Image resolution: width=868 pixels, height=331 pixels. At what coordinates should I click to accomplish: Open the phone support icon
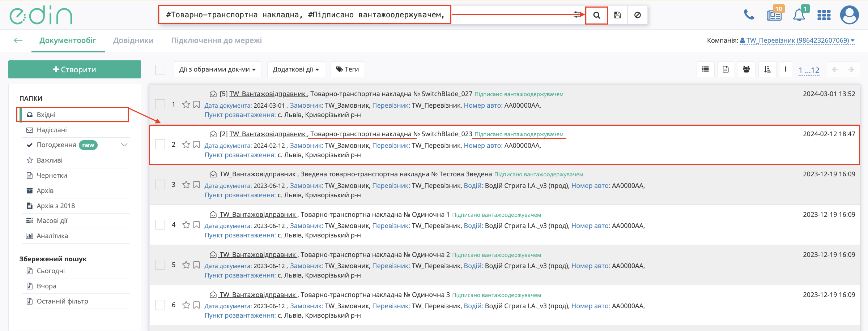pyautogui.click(x=749, y=15)
